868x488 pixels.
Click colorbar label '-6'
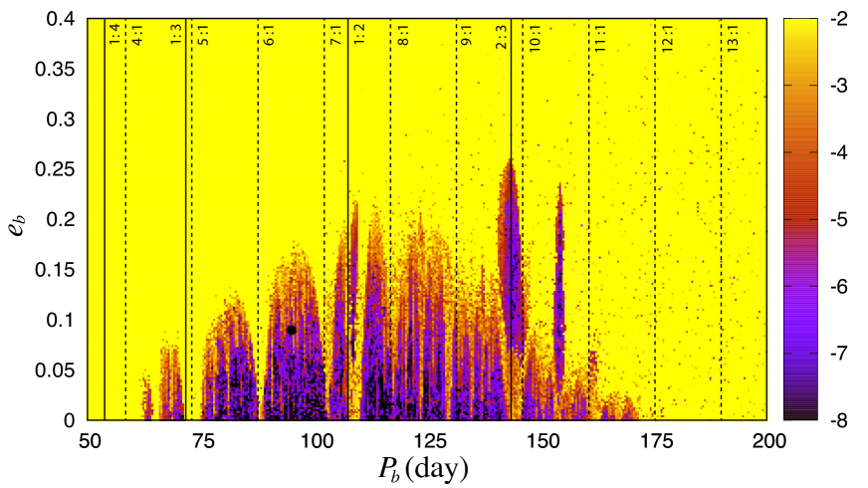pos(839,287)
